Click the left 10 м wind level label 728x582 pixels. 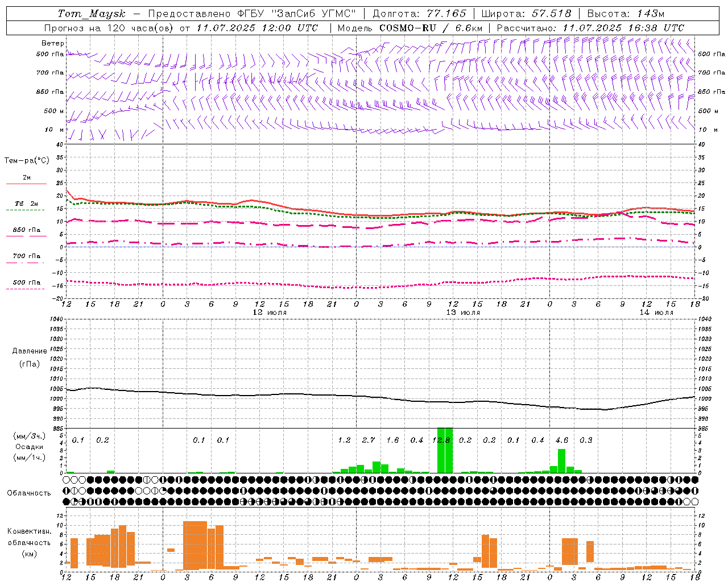(x=55, y=130)
